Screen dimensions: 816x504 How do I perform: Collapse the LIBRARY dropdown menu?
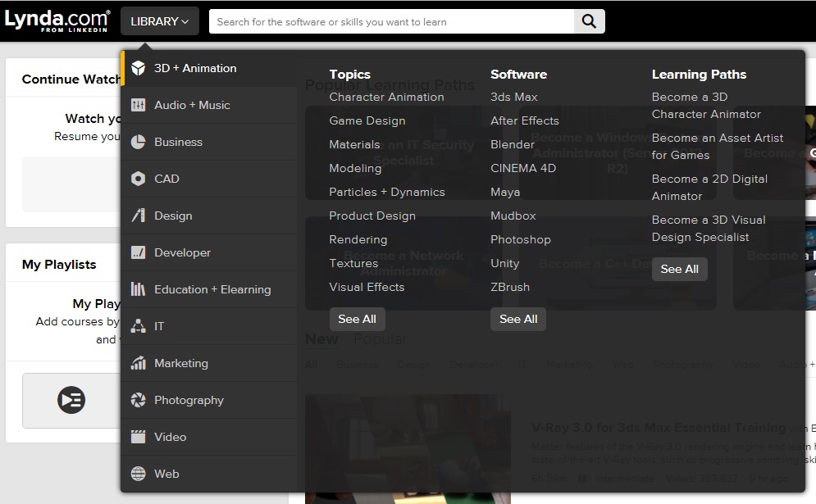pos(159,21)
